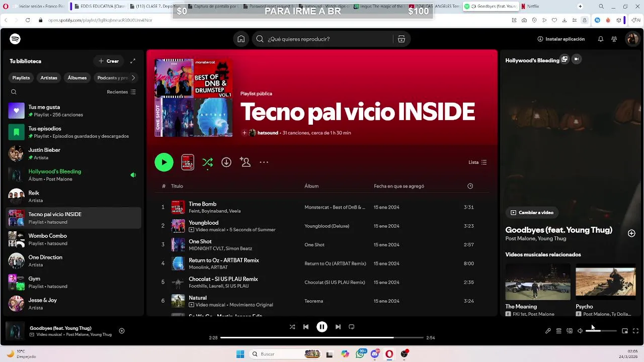This screenshot has width=644, height=362.
Task: Select the Álbumes filter chip
Action: click(x=77, y=78)
